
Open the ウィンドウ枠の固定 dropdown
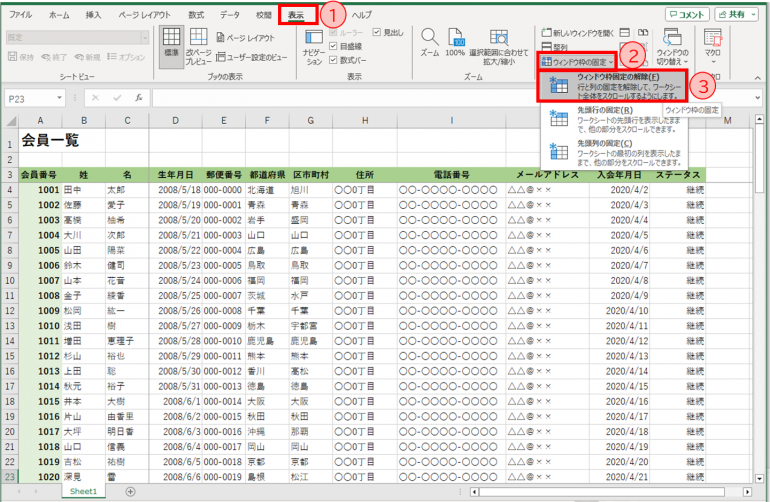coord(577,62)
